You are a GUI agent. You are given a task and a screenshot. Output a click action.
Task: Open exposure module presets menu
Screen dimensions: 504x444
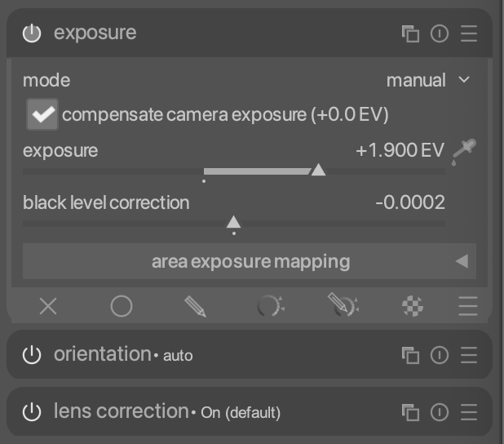469,33
